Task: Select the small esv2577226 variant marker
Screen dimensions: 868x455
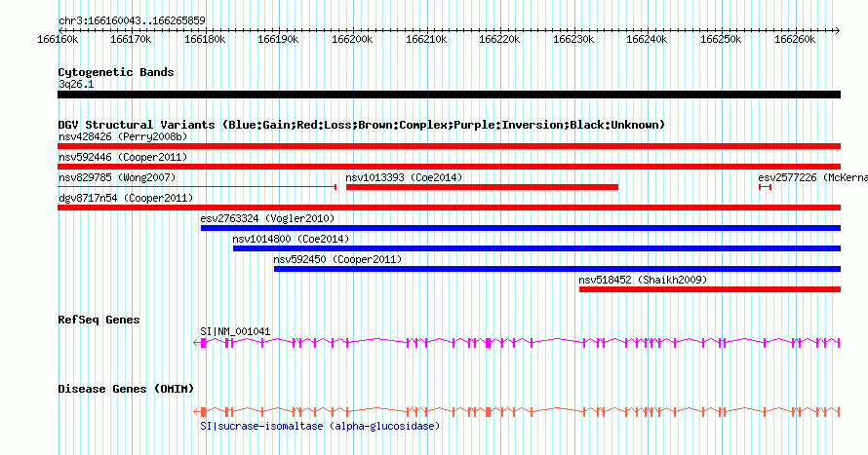Action: point(765,187)
